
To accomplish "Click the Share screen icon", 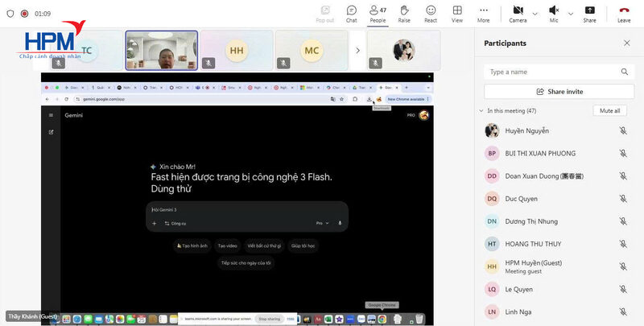I will click(590, 13).
